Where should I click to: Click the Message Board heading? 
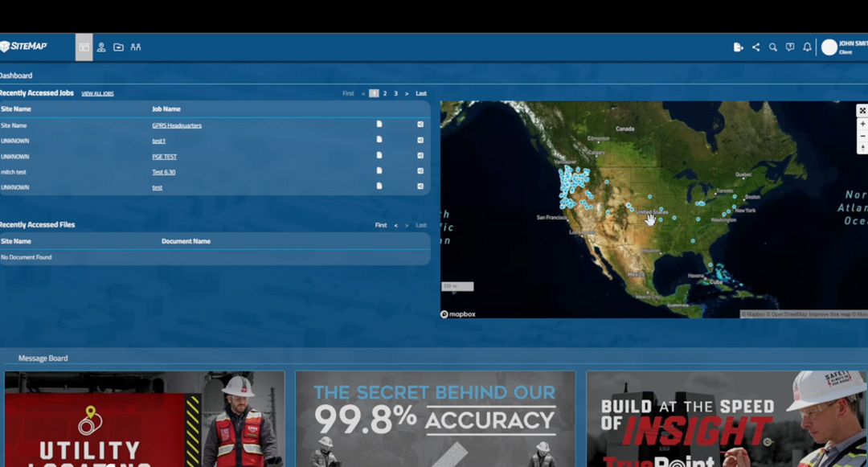pos(43,358)
